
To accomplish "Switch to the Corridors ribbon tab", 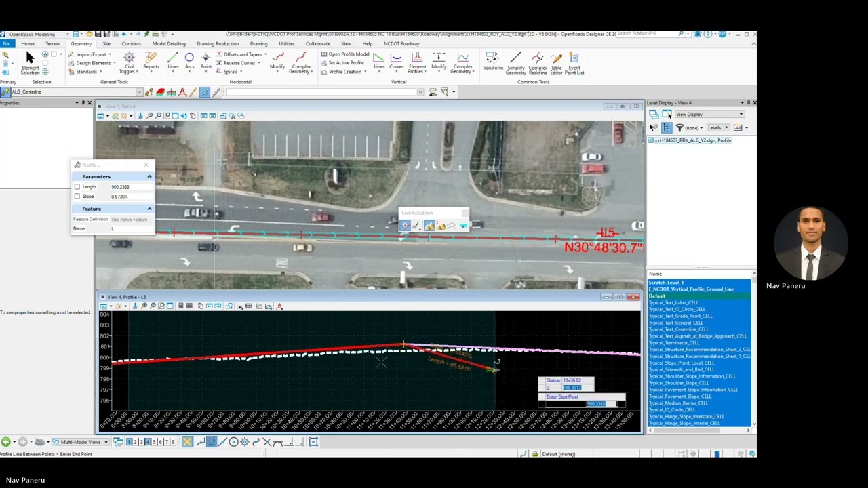I will click(x=131, y=44).
